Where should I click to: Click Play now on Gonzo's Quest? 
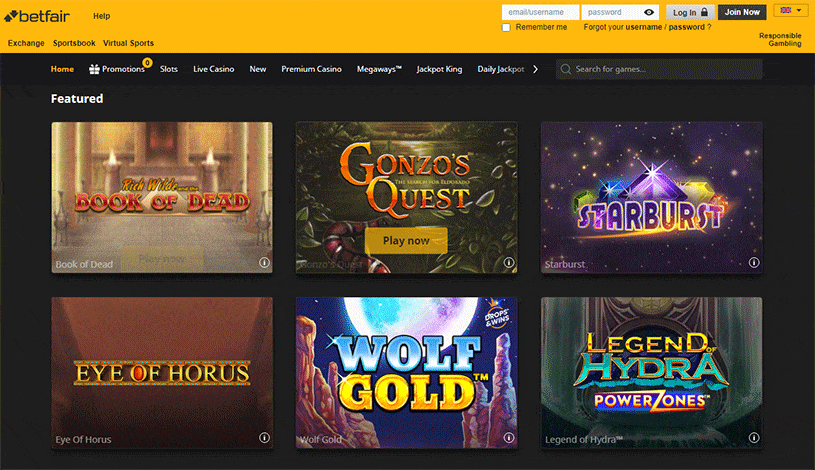point(406,241)
